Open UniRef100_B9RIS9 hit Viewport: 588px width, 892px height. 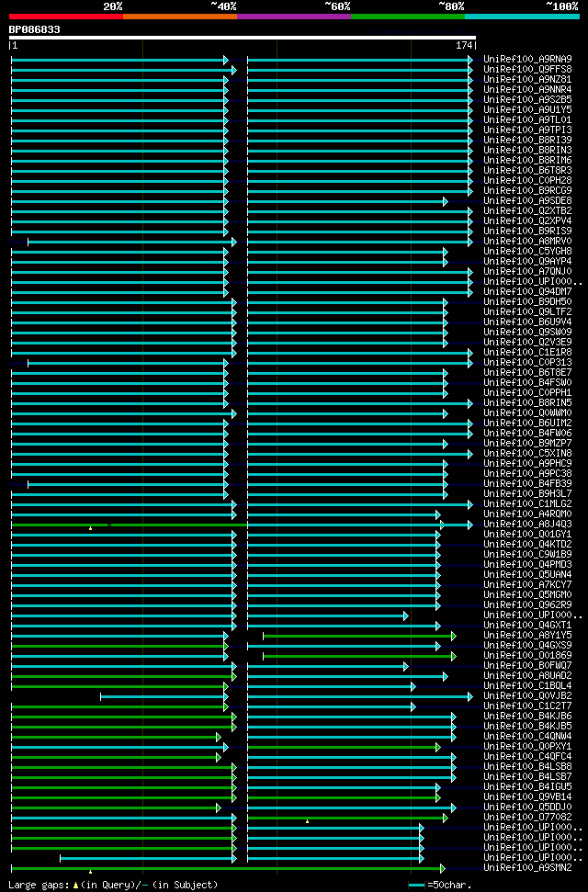tap(527, 231)
